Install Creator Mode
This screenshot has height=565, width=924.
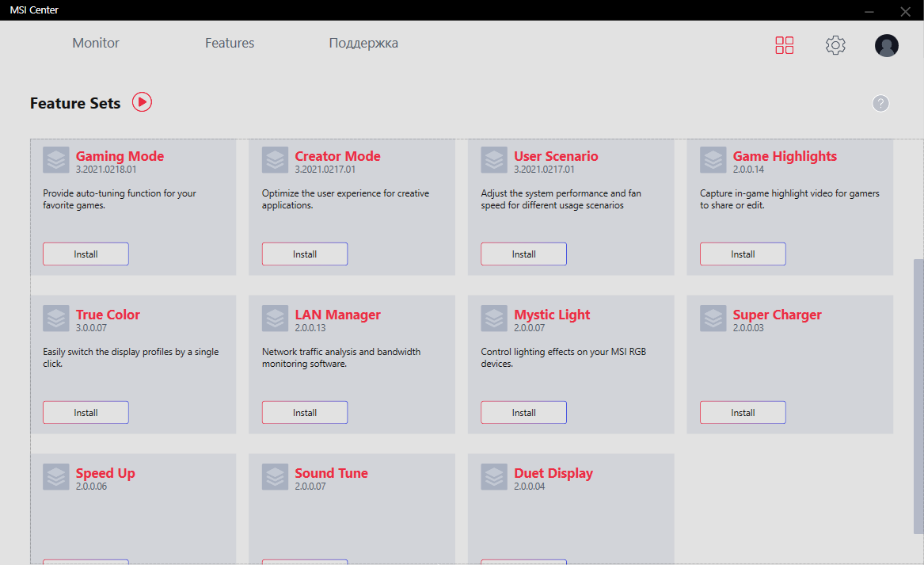click(x=305, y=254)
